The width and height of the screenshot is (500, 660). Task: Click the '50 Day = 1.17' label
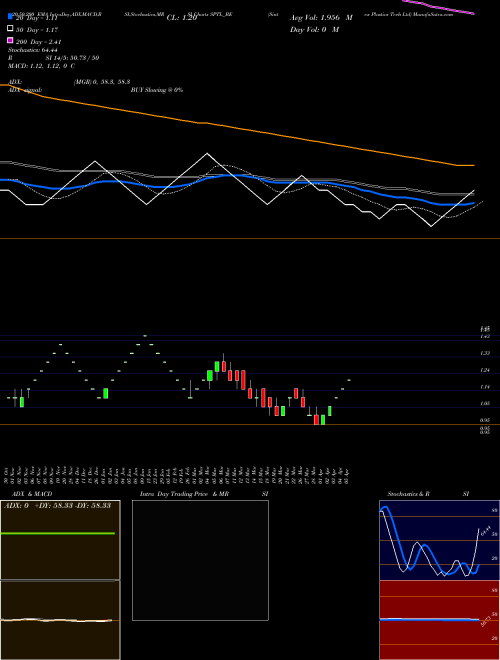coord(37,30)
